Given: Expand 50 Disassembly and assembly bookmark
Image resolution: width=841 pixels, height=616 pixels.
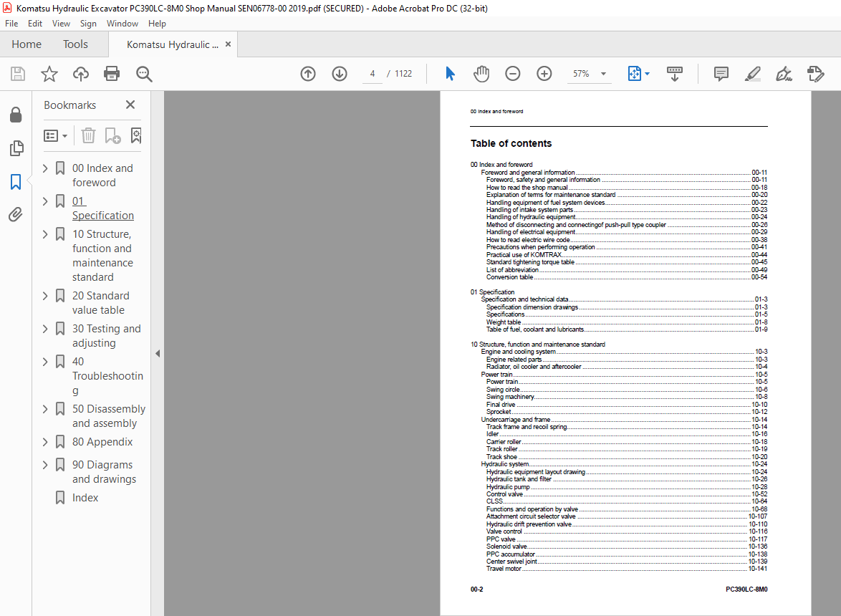Looking at the screenshot, I should tap(46, 409).
